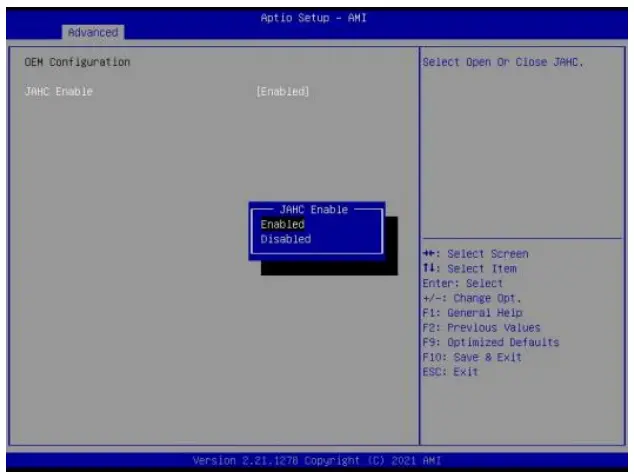Viewport: 634px width, 474px height.
Task: Click the 'F1: General Help' hint
Action: (x=473, y=313)
